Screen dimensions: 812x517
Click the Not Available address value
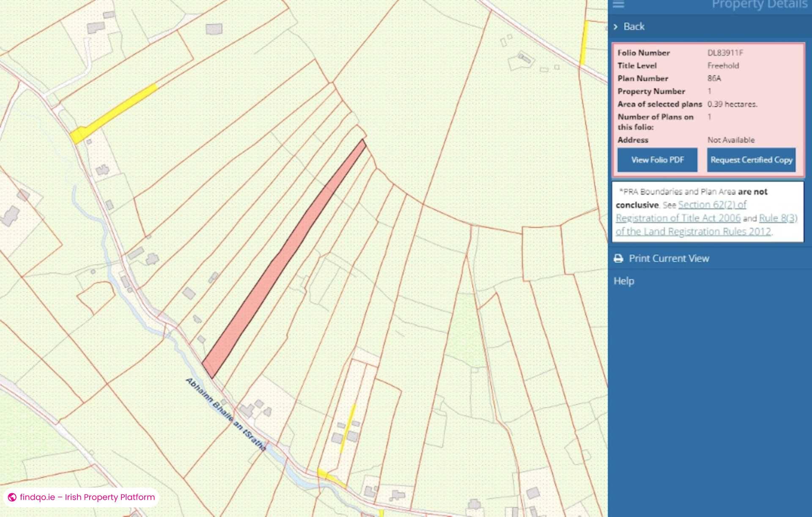click(731, 140)
